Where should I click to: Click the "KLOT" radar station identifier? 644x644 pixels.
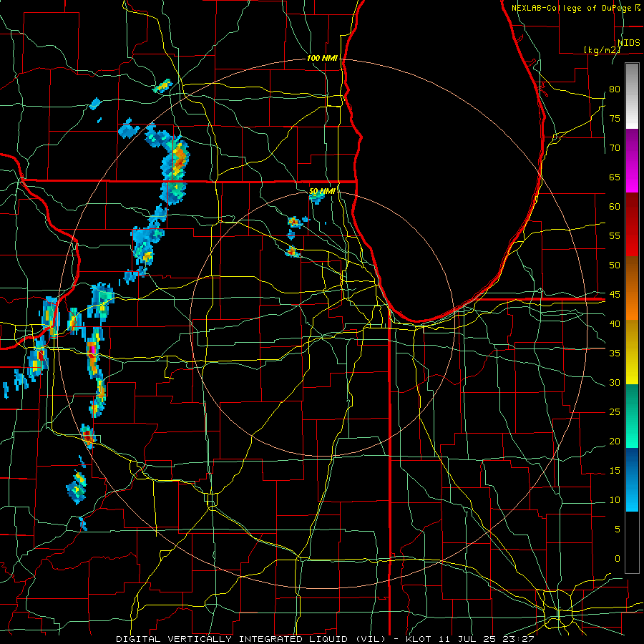418,639
